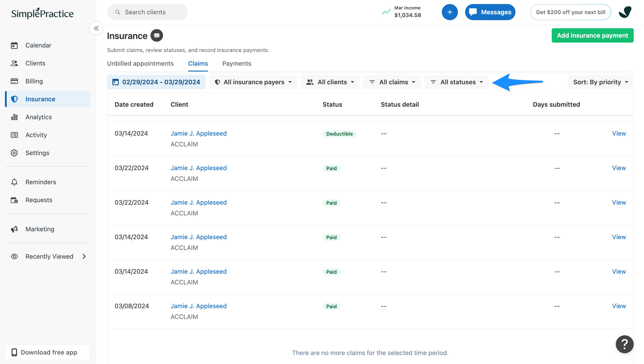Open the Analytics bar chart icon
This screenshot has width=644, height=364.
coord(14,117)
